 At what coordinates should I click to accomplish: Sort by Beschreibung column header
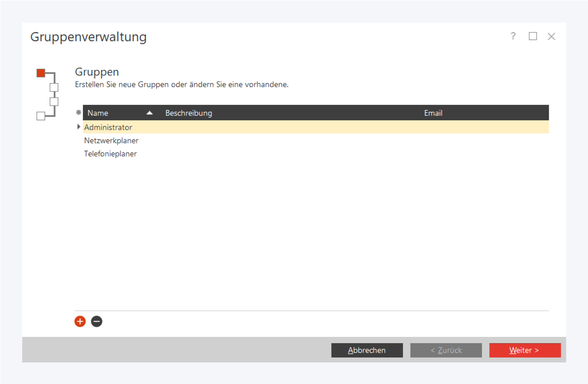[189, 113]
